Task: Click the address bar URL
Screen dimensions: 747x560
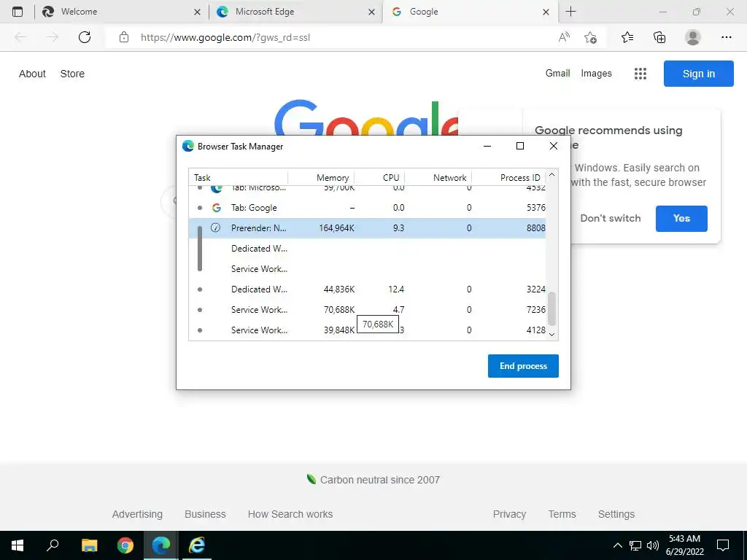Action: click(225, 37)
